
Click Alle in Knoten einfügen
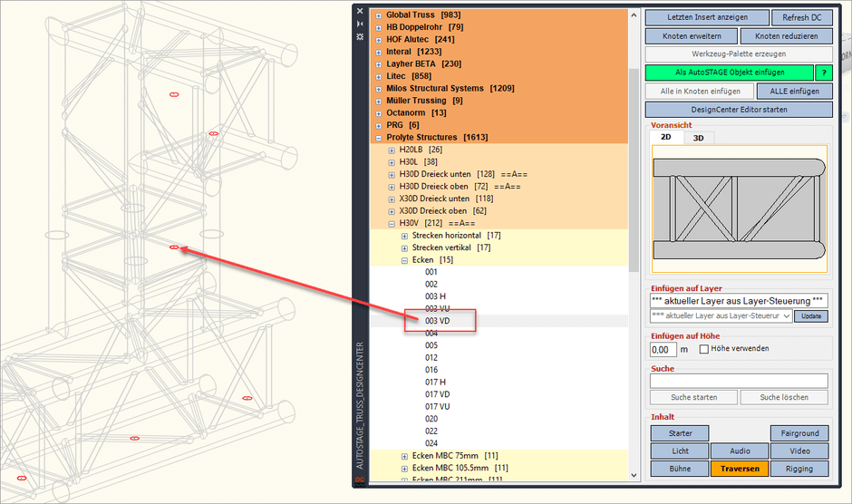pos(700,92)
